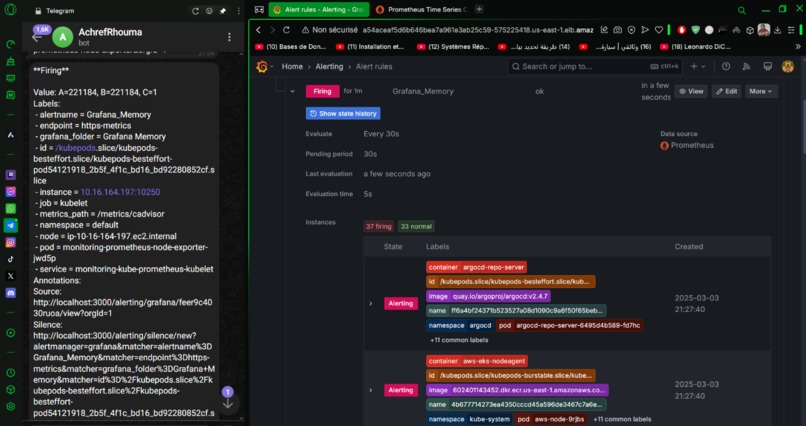Open Twitch in the Opera sidebar

pos(10,175)
